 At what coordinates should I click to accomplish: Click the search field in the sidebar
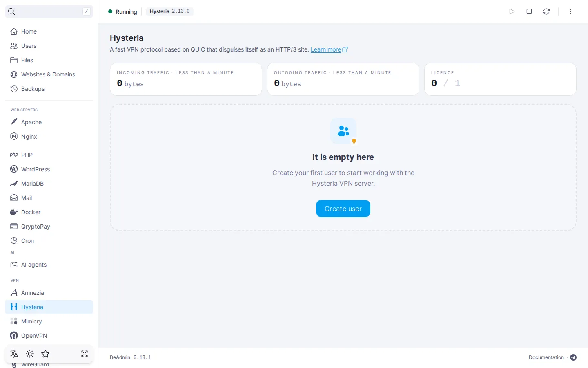49,11
